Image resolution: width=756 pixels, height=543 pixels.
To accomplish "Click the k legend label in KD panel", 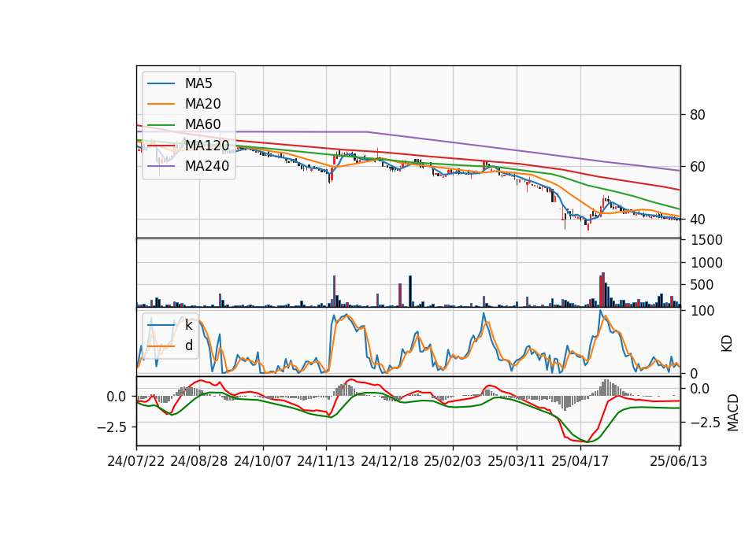I will (x=188, y=325).
